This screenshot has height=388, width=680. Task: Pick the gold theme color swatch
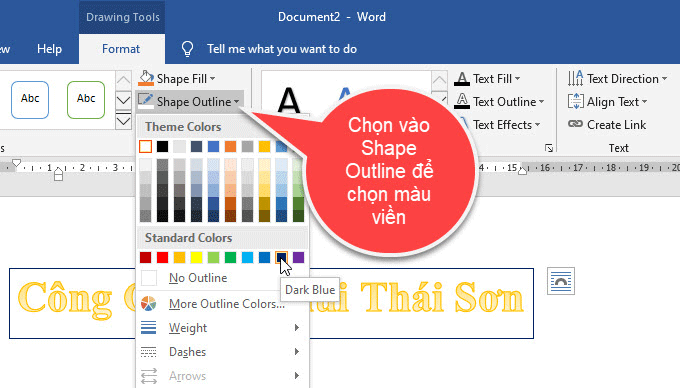(x=265, y=147)
